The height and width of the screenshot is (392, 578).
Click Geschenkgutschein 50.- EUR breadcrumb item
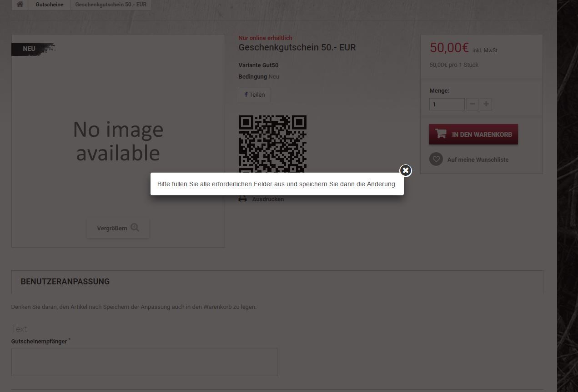[111, 5]
